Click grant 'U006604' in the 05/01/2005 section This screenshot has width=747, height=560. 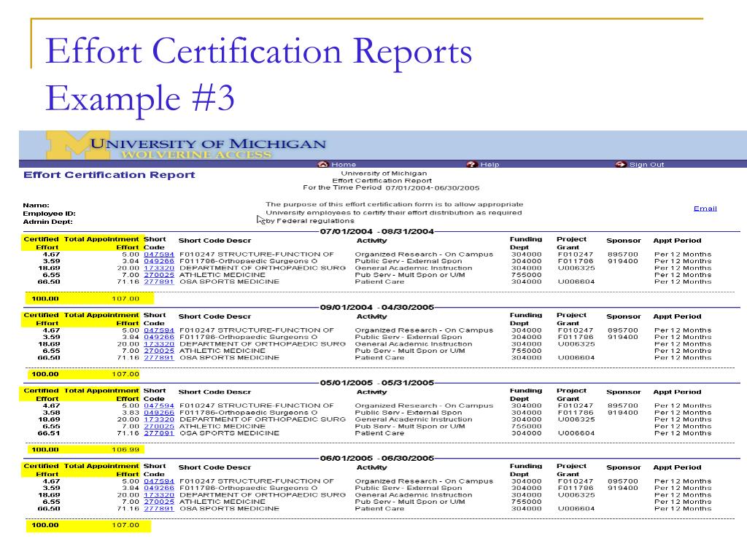576,433
